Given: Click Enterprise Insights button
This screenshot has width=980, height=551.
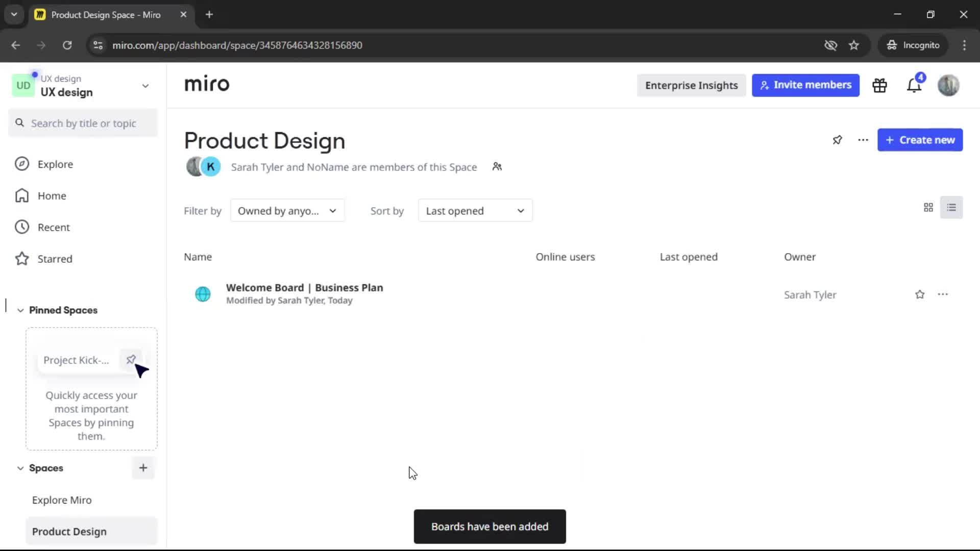Looking at the screenshot, I should (x=691, y=85).
